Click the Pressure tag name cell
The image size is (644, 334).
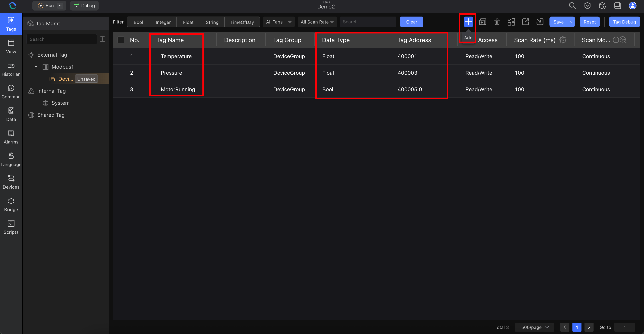(171, 73)
